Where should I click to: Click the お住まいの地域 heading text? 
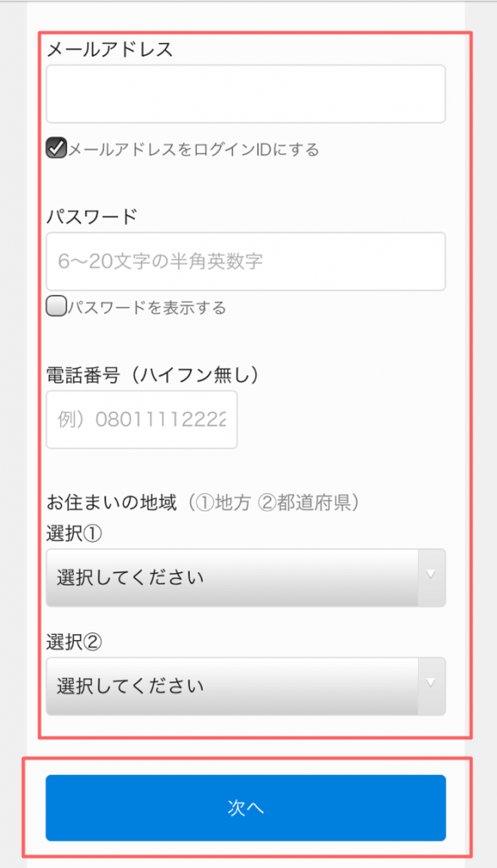click(x=112, y=503)
